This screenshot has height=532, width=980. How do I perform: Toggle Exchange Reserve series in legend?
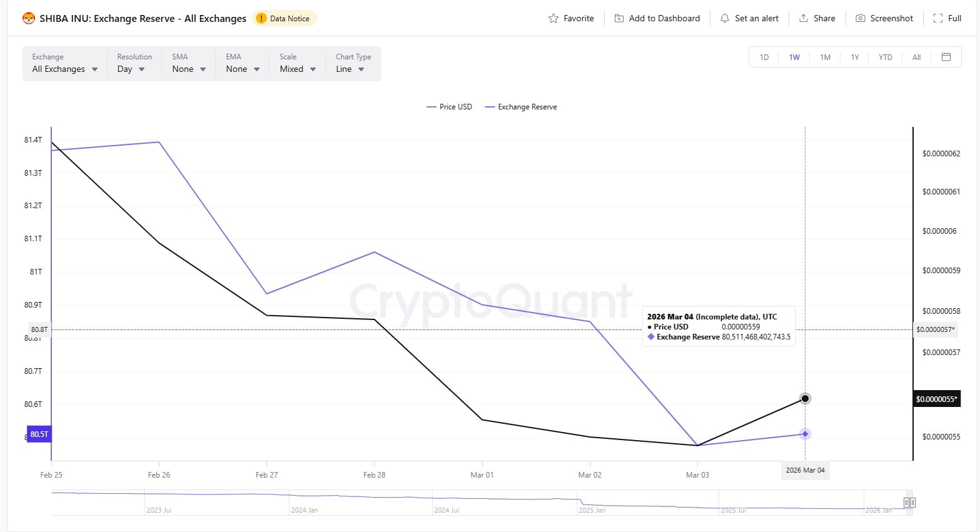[521, 107]
